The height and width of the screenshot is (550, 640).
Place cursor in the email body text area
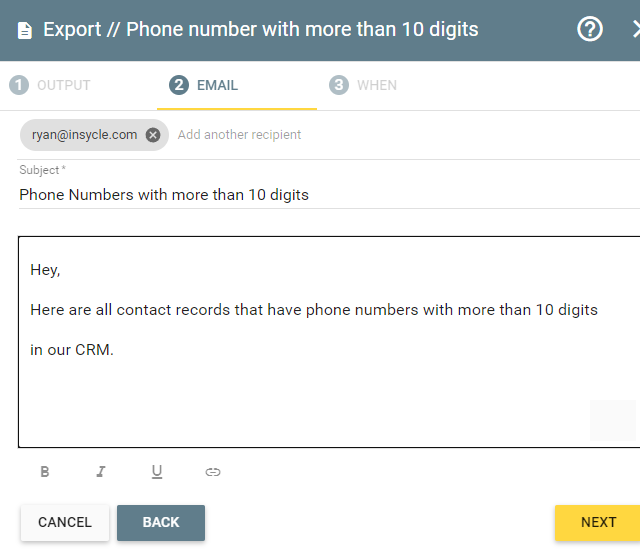click(329, 342)
